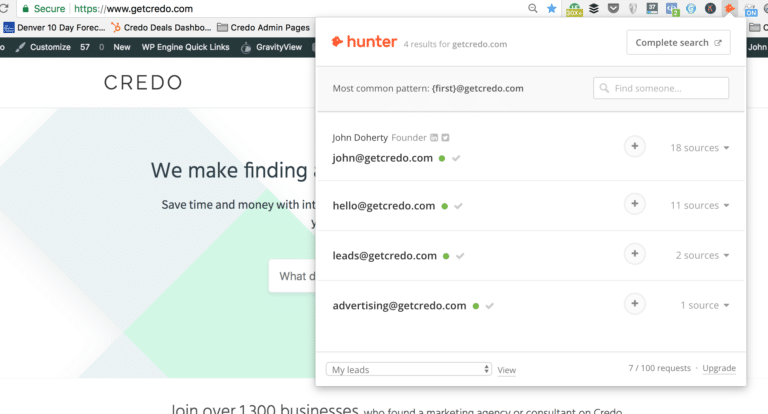Click the Hunter extension icon in the toolbar
Image resolution: width=768 pixels, height=414 pixels.
tap(730, 8)
